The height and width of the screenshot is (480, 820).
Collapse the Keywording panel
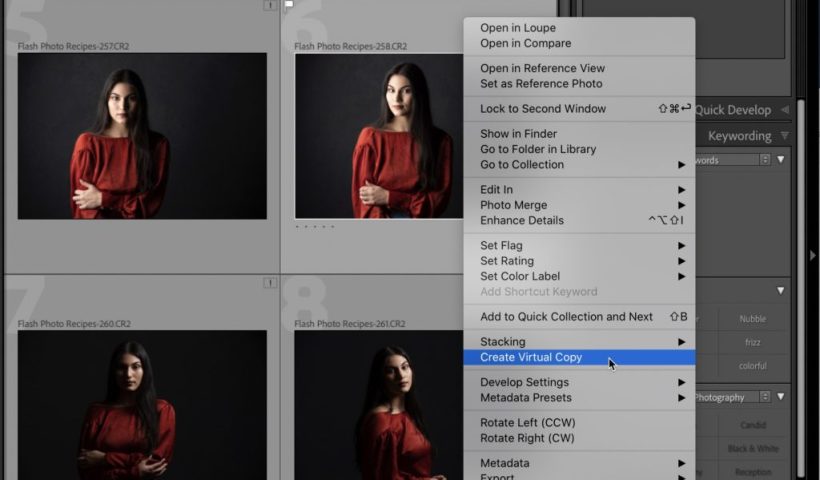785,136
